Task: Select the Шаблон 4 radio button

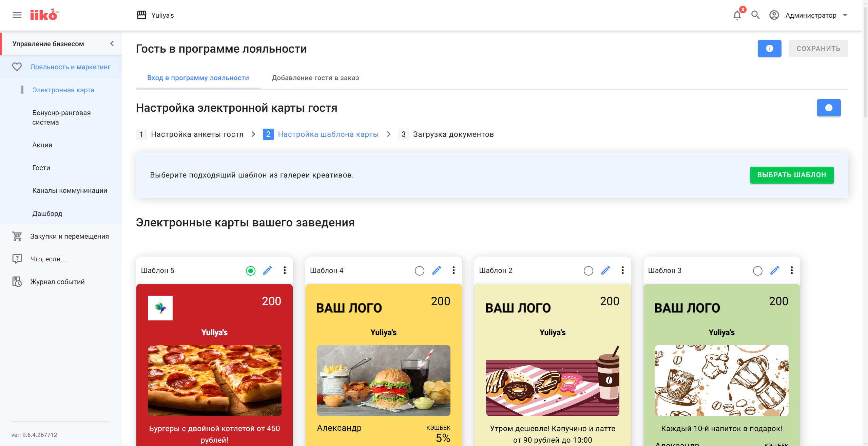Action: (x=420, y=271)
